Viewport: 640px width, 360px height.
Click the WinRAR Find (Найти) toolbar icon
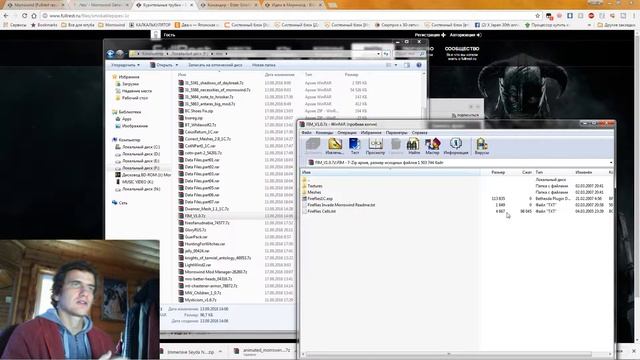coord(413,146)
